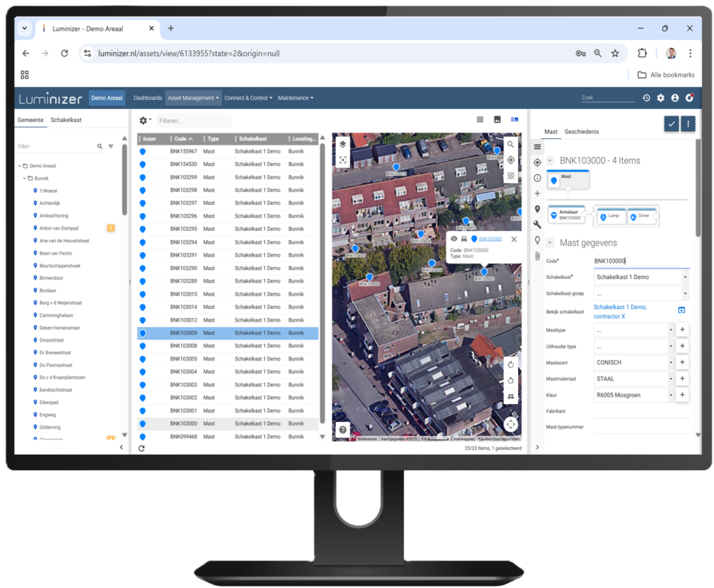The width and height of the screenshot is (714, 588).
Task: Open the wrench maintenance section
Action: point(538,225)
